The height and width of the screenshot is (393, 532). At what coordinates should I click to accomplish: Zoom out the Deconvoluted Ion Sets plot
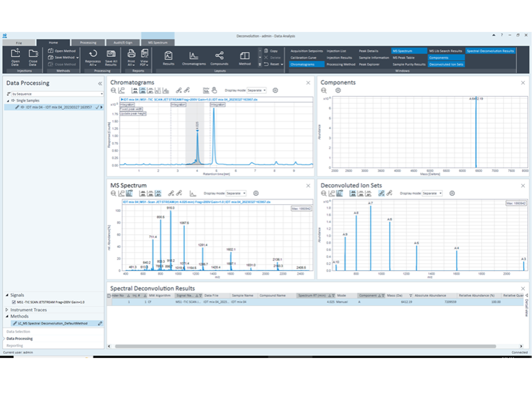324,193
